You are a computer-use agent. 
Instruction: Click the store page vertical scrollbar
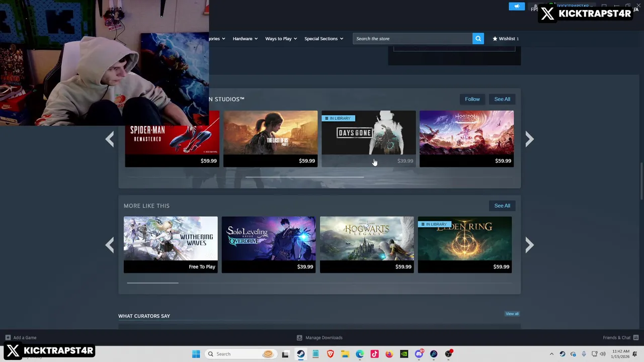(x=641, y=181)
